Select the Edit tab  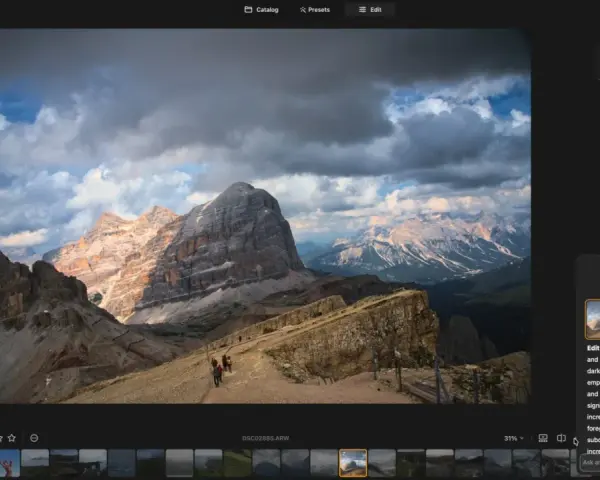point(370,10)
